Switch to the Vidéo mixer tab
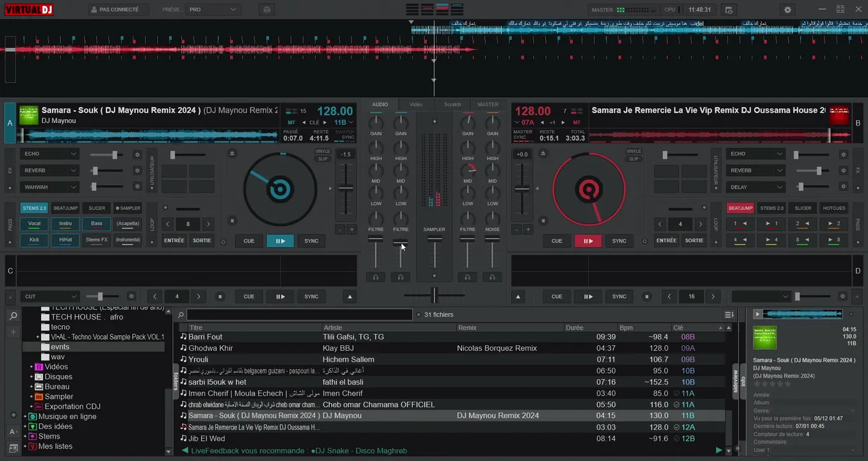 pyautogui.click(x=416, y=104)
